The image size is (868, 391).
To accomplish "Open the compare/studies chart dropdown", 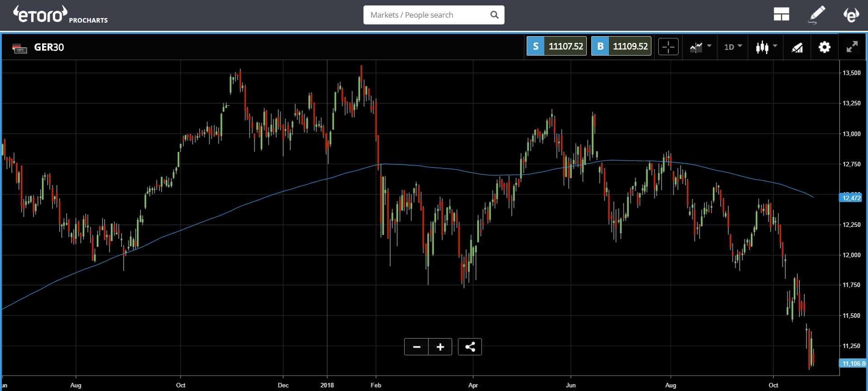I will 700,47.
